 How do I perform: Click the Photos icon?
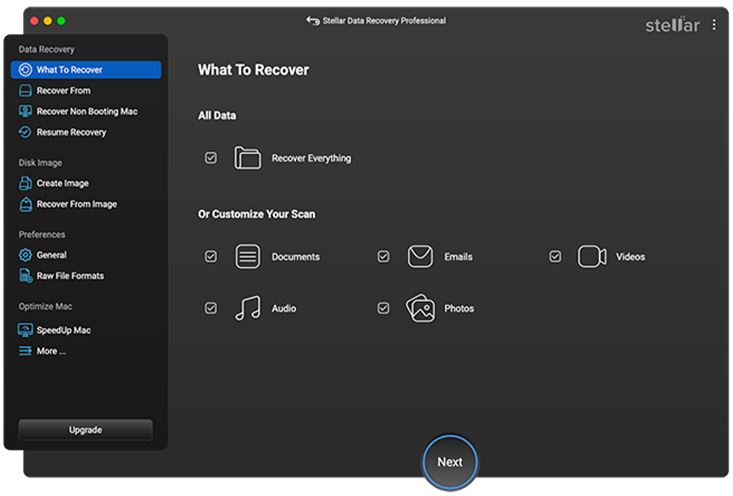pyautogui.click(x=420, y=308)
